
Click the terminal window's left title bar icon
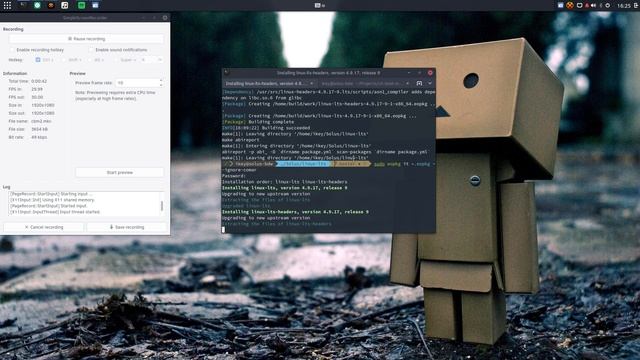[x=227, y=73]
